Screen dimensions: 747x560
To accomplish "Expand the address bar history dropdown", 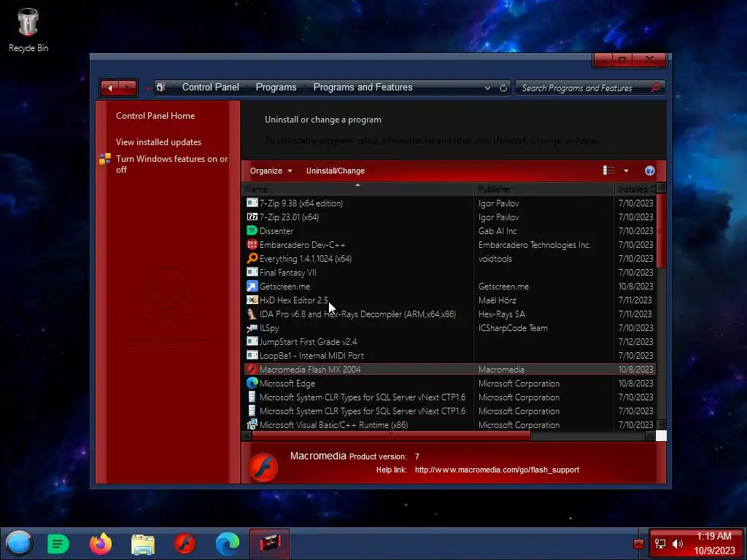I will pos(487,87).
